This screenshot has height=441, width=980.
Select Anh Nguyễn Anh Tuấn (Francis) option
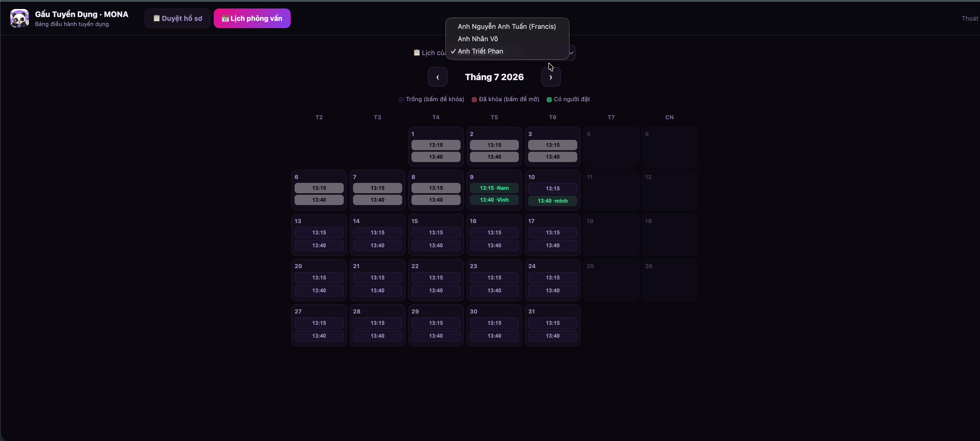click(x=507, y=26)
